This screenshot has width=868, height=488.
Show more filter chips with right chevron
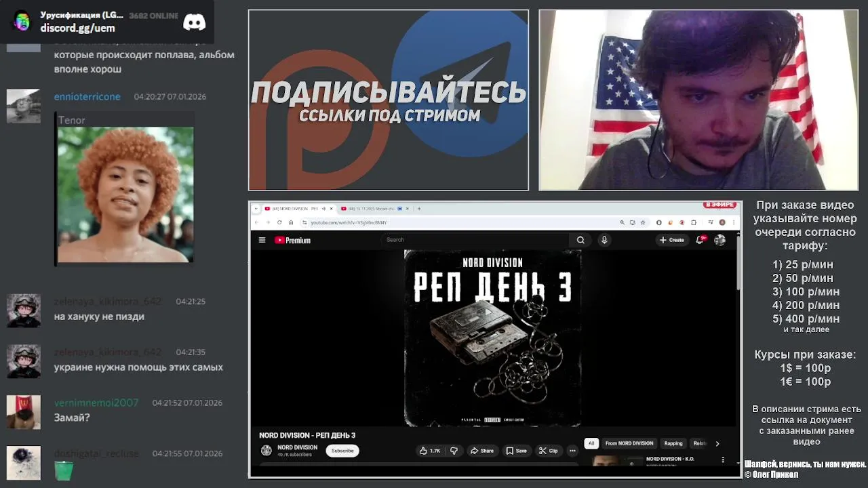(717, 443)
